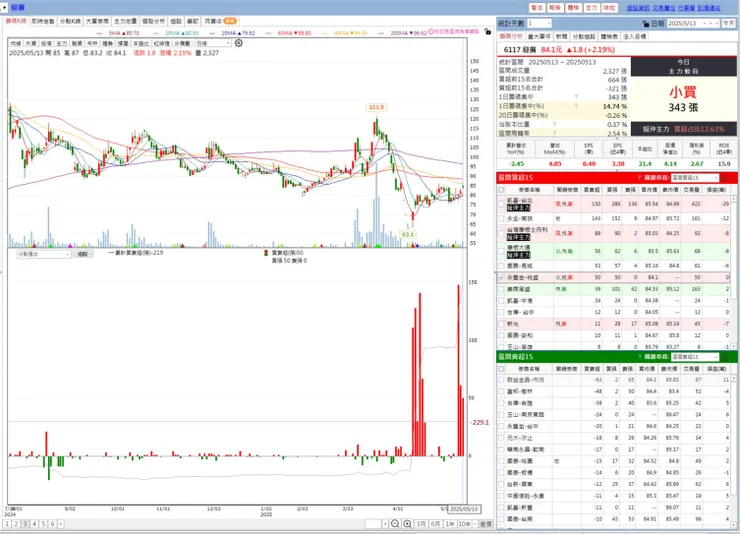Set range with 3月 button
The width and height of the screenshot is (740, 534).
421,524
